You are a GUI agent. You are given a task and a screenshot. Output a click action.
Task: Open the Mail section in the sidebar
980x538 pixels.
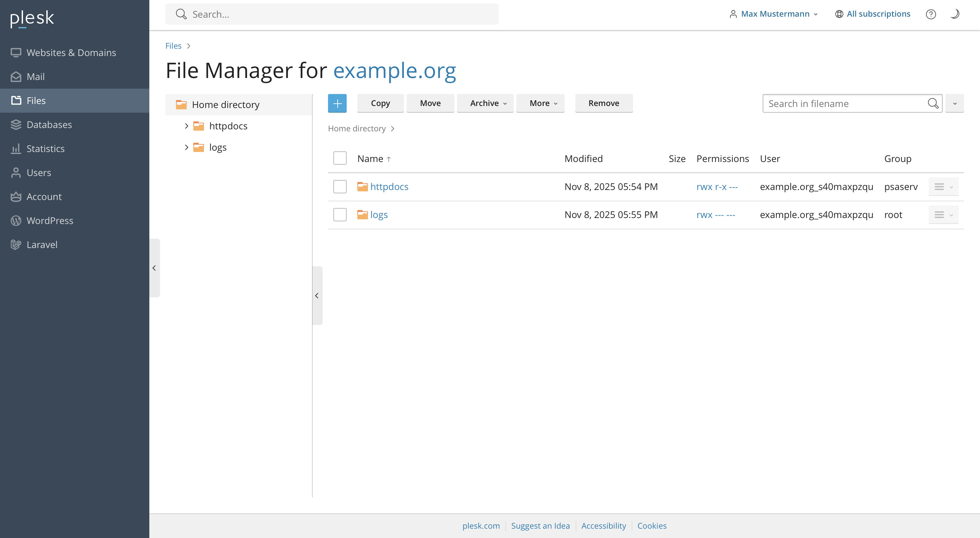click(x=36, y=76)
